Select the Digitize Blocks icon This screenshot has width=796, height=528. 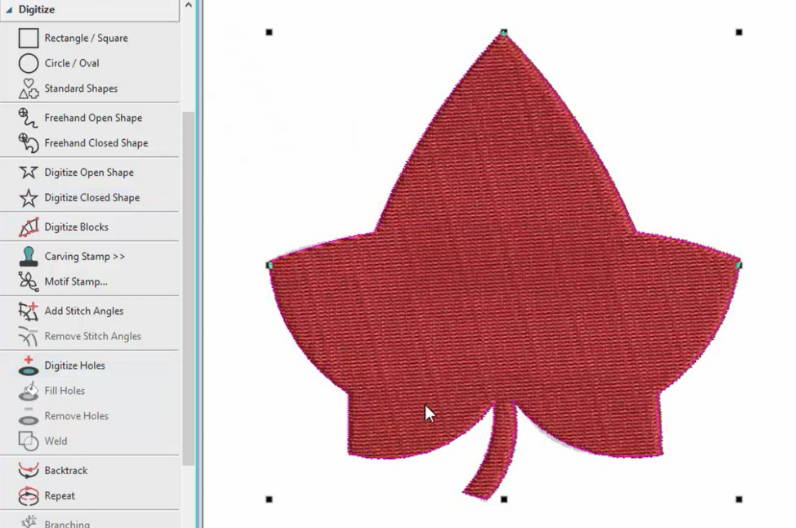28,227
